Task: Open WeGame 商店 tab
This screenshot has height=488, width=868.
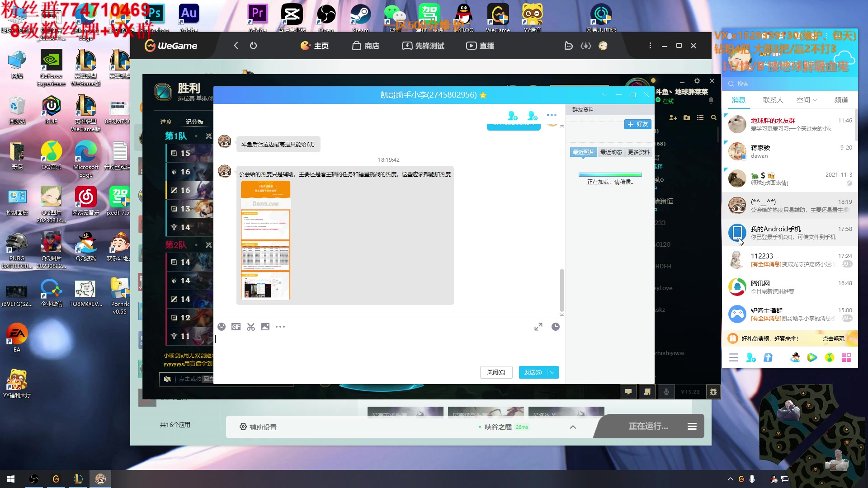Action: (x=366, y=46)
